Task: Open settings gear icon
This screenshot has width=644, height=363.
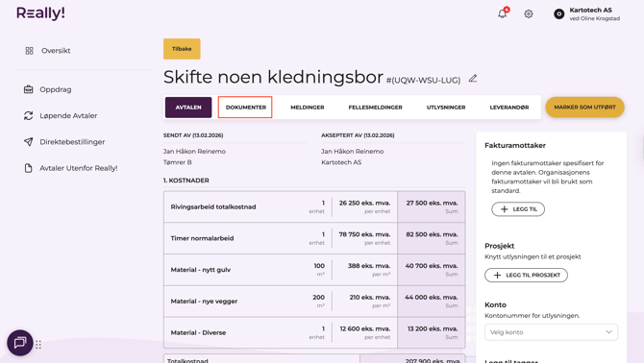Action: [x=529, y=14]
